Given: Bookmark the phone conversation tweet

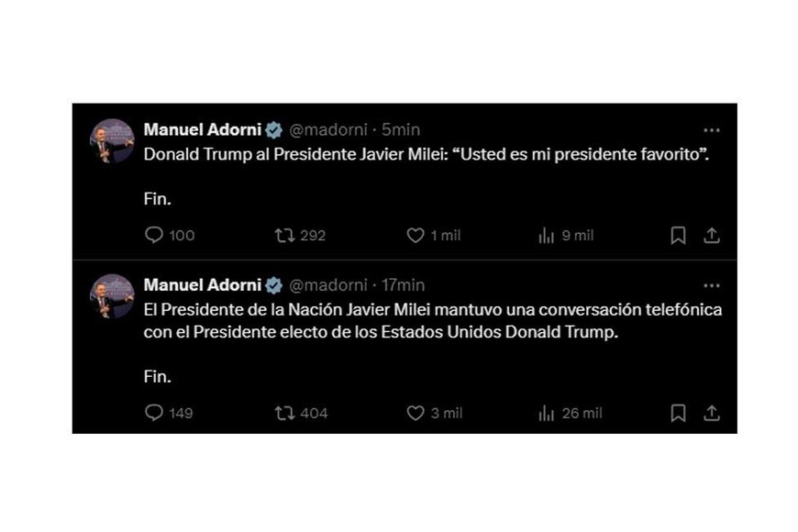Looking at the screenshot, I should tap(678, 414).
